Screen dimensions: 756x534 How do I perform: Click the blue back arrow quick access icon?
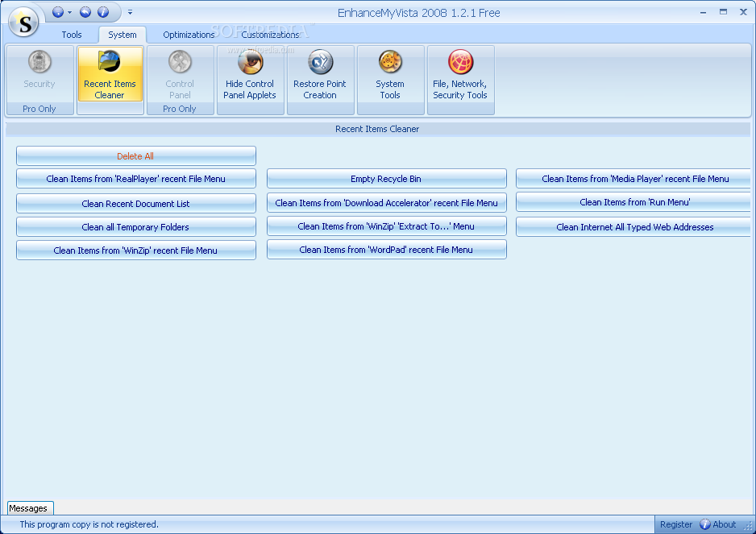coord(85,12)
